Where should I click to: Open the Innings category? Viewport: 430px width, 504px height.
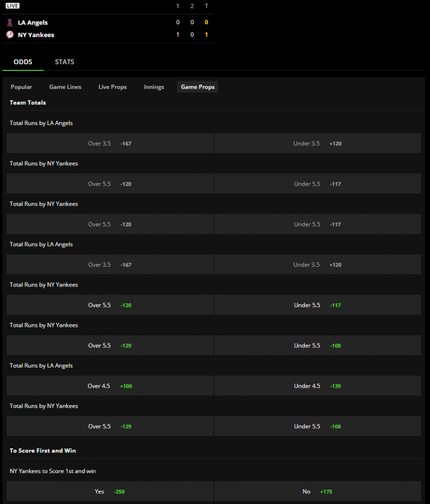(154, 87)
